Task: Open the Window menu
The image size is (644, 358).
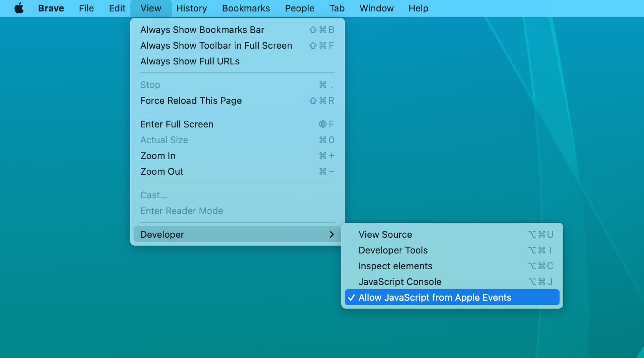Action: tap(376, 8)
